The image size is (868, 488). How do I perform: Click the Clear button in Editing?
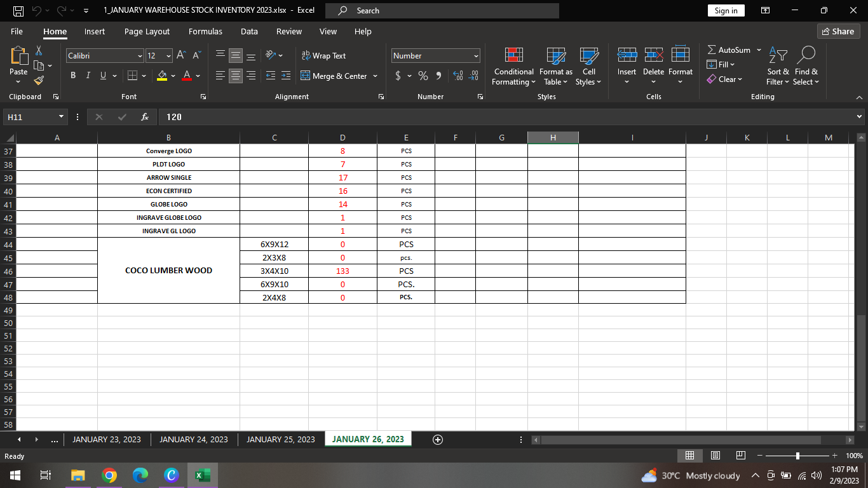click(725, 79)
